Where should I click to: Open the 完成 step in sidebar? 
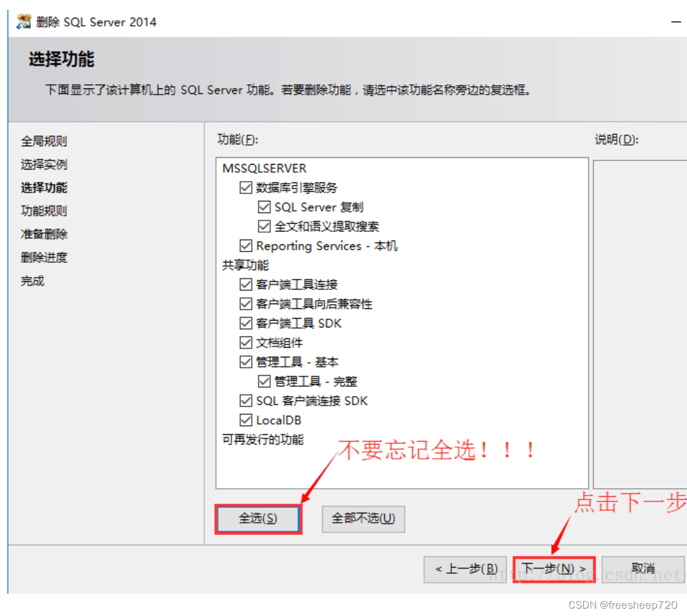click(33, 281)
